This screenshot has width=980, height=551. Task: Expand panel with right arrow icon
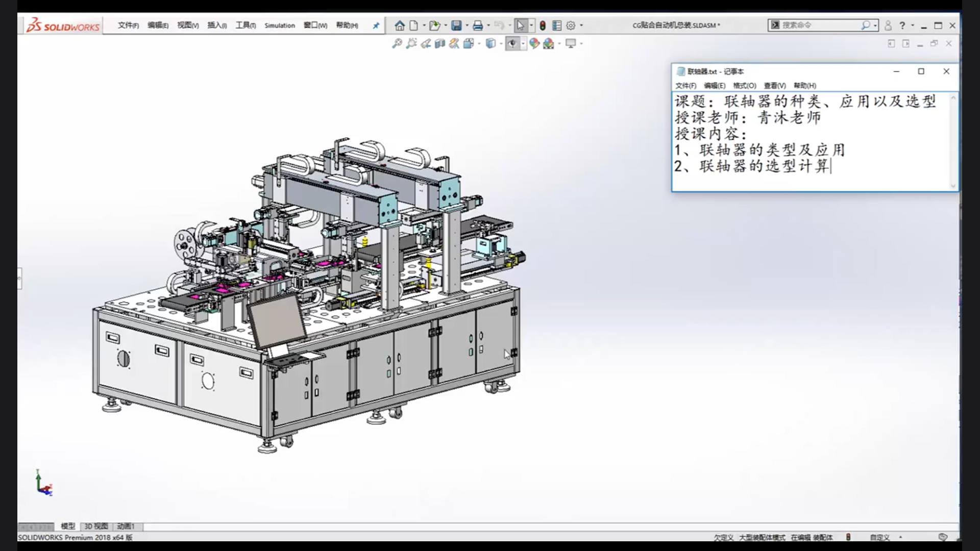point(906,43)
